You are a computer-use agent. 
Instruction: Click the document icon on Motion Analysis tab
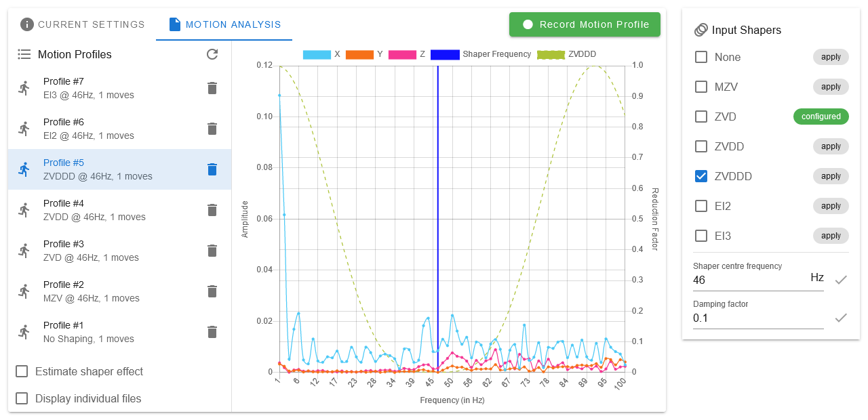(175, 24)
